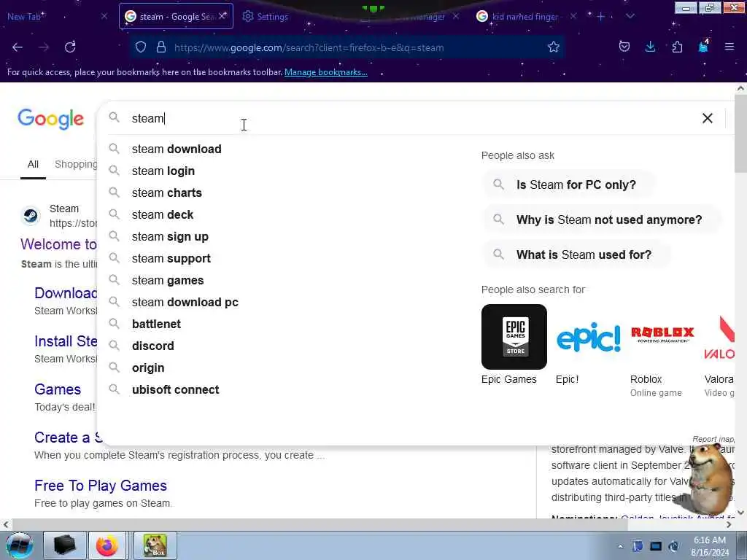Show hidden system tray icons arrow
The width and height of the screenshot is (747, 560).
[620, 547]
